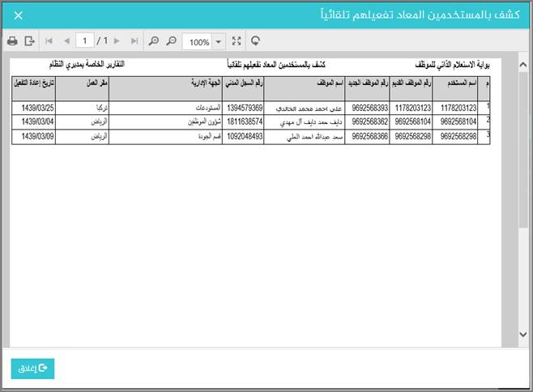Select date cell 1439/03/04

pyautogui.click(x=34, y=122)
